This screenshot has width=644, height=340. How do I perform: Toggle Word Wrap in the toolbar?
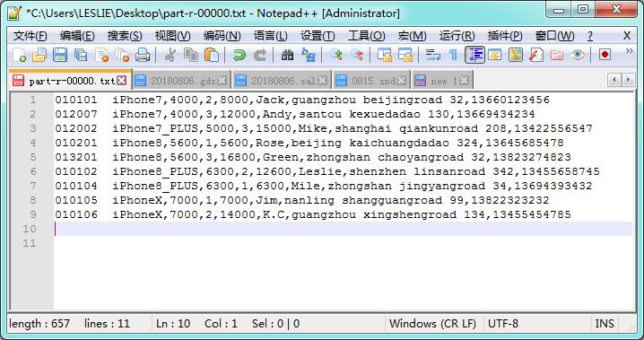[433, 55]
